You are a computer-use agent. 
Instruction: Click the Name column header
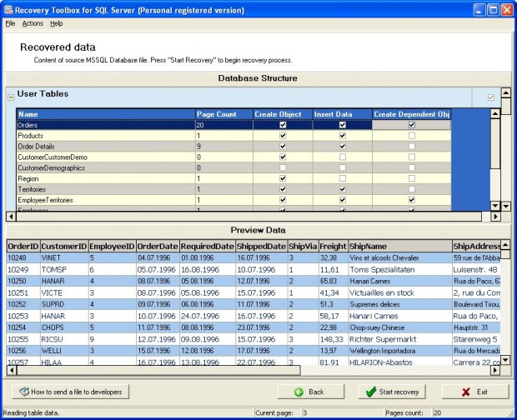pyautogui.click(x=106, y=114)
